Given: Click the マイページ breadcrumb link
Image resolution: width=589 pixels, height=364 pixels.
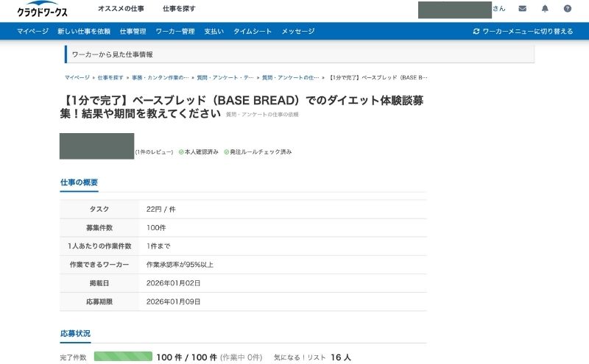Looking at the screenshot, I should pyautogui.click(x=77, y=78).
